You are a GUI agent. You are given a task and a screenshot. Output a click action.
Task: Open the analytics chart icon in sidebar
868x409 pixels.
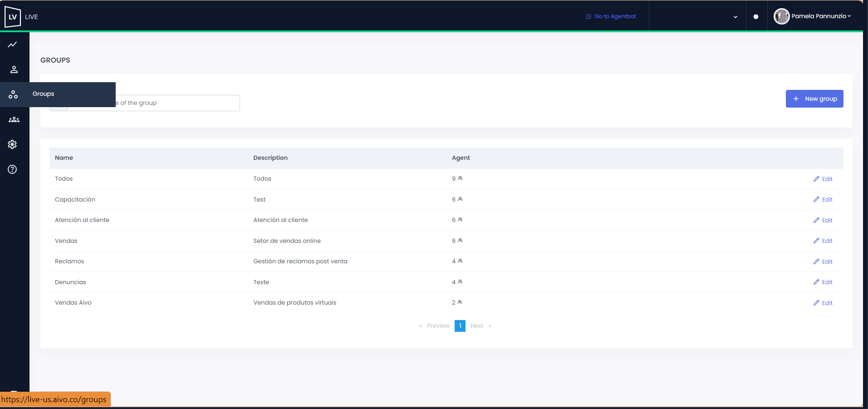click(13, 44)
